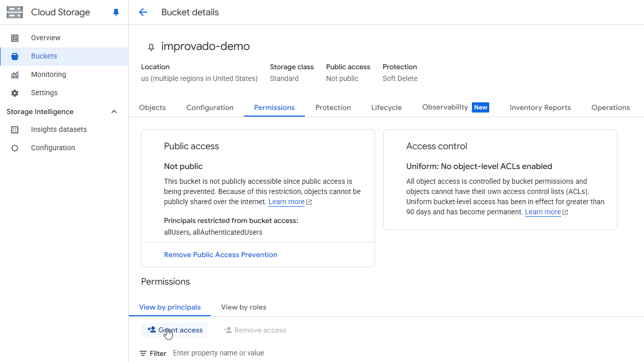Click the Buckets bucket icon in sidebar
Screen dimensions: 644x362
click(15, 56)
